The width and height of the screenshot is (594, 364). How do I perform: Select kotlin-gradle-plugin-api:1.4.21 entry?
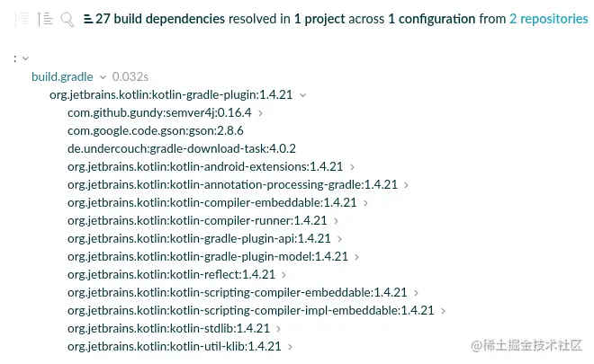(x=199, y=238)
